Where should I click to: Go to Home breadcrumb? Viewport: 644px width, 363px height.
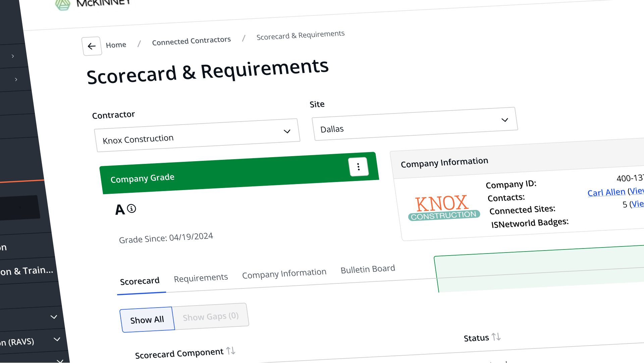116,45
